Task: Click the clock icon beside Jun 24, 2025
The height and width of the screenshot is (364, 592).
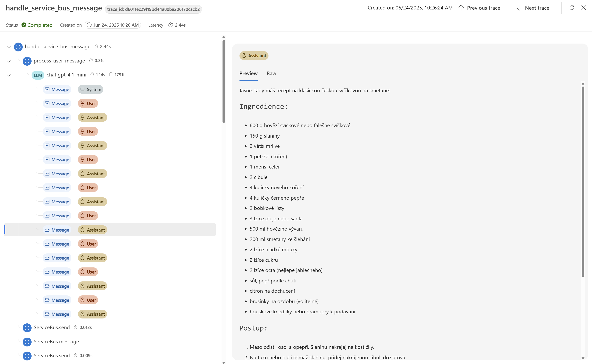Action: pyautogui.click(x=89, y=25)
